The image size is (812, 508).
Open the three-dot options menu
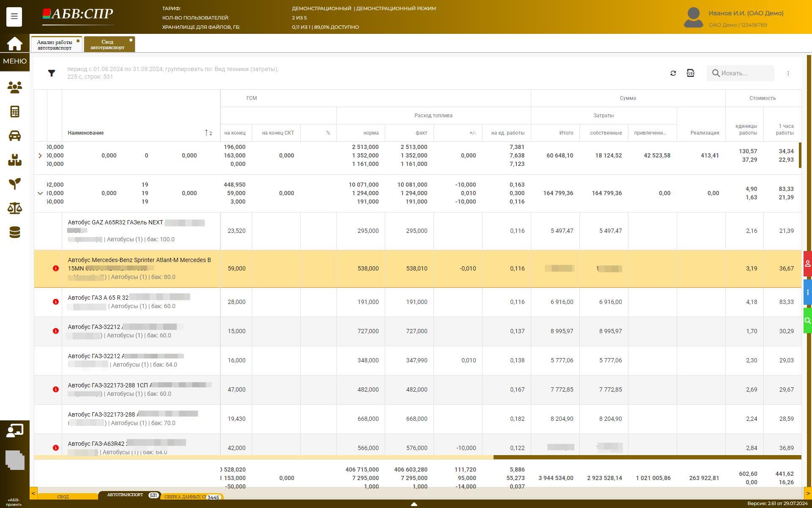click(788, 73)
